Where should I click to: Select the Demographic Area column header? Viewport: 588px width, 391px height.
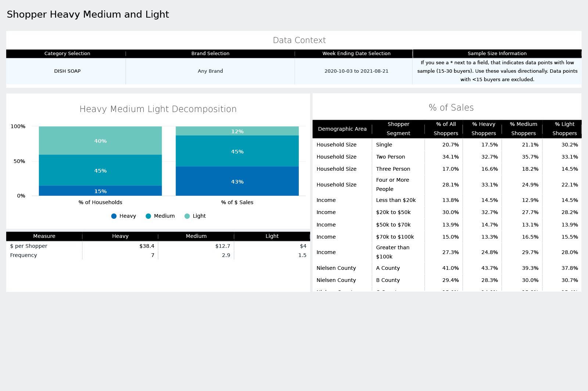point(342,129)
